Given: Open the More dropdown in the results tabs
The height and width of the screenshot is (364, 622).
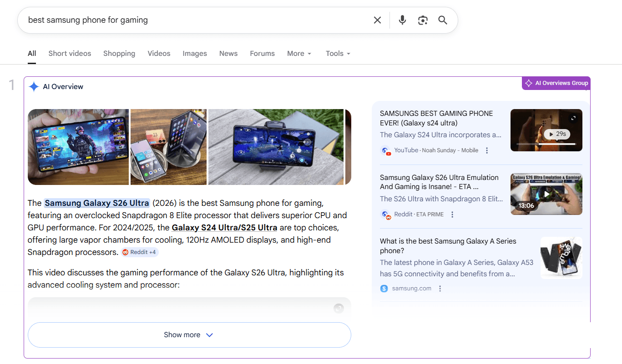Looking at the screenshot, I should click(x=299, y=53).
